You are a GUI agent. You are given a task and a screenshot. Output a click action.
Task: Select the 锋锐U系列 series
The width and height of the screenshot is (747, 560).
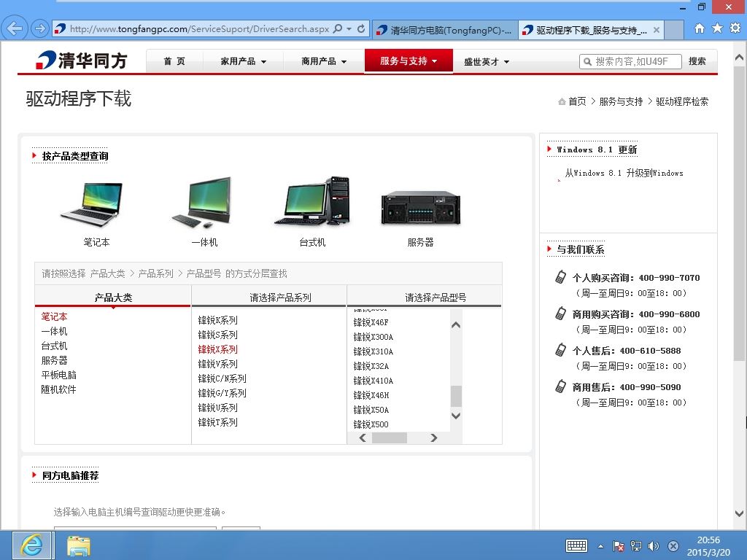coord(217,408)
